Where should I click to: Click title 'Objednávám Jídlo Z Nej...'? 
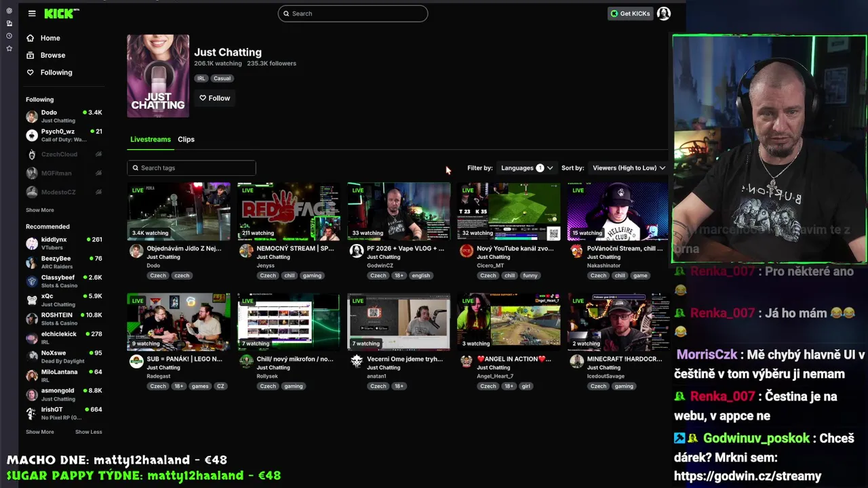click(184, 249)
